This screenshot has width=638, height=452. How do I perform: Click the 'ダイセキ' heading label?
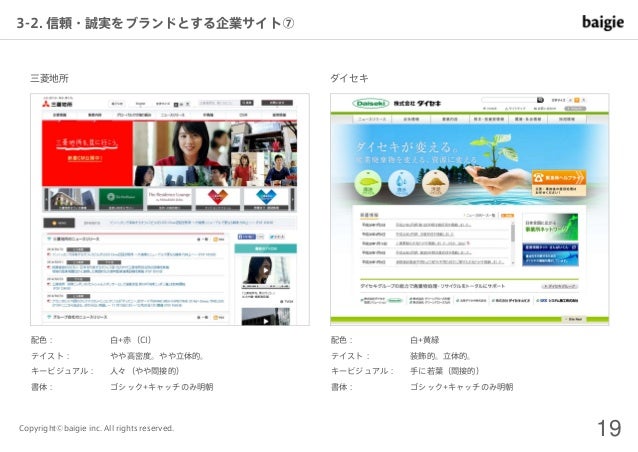[349, 78]
